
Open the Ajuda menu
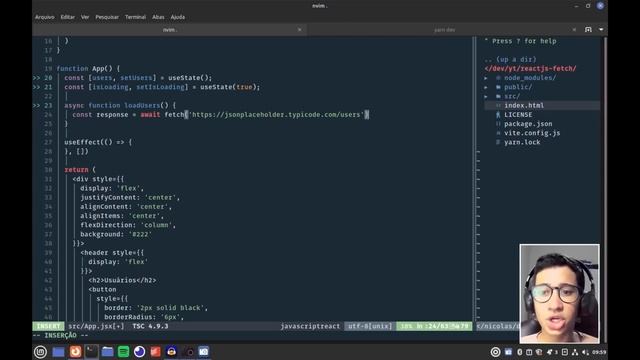[178, 17]
